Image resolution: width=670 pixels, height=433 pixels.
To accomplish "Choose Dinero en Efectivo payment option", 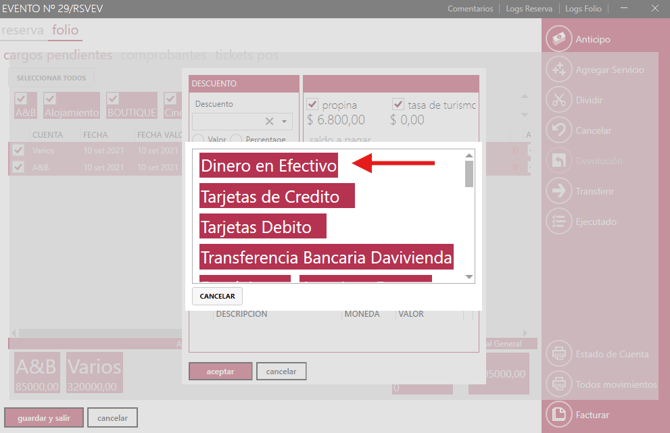I will 268,164.
